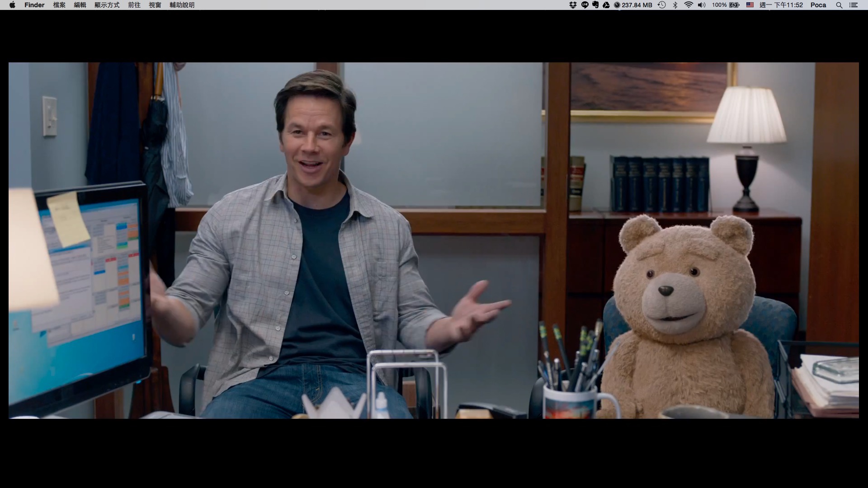Open the 237.84 MB memory monitor menu

tap(633, 5)
